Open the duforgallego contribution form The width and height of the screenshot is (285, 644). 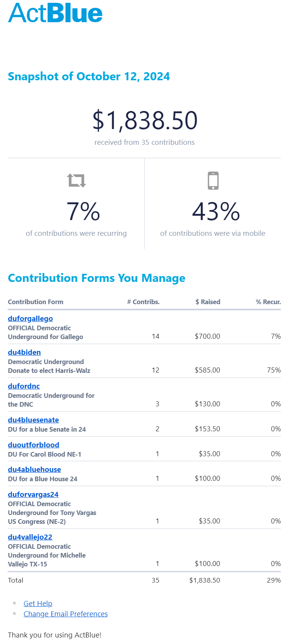[x=30, y=318]
